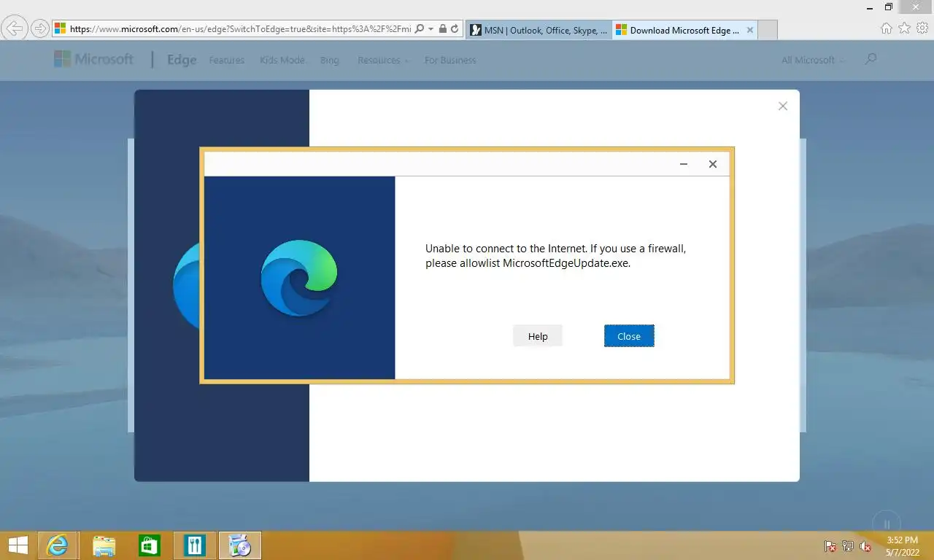The image size is (934, 560).
Task: Click the Close button in the Edge installer dialog
Action: (x=629, y=336)
